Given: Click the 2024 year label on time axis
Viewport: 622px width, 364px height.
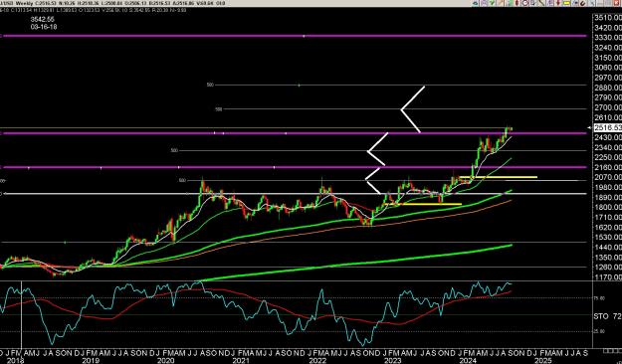Looking at the screenshot, I should 469,360.
